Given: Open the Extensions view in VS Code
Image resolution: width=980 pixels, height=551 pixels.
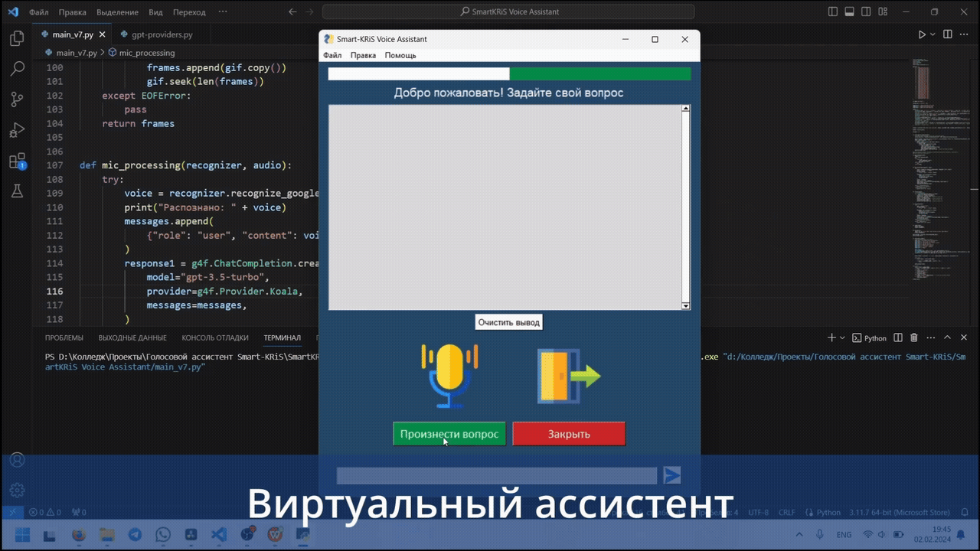Looking at the screenshot, I should coord(17,161).
